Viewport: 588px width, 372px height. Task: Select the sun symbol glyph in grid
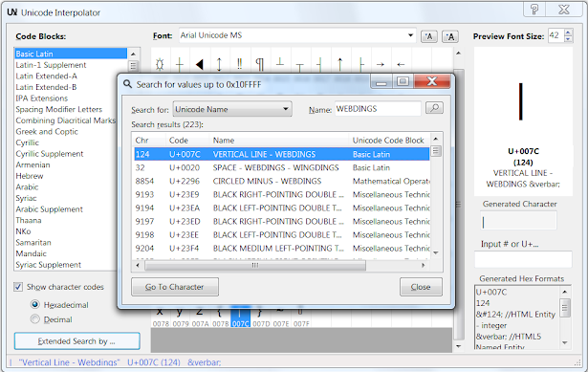(x=160, y=64)
